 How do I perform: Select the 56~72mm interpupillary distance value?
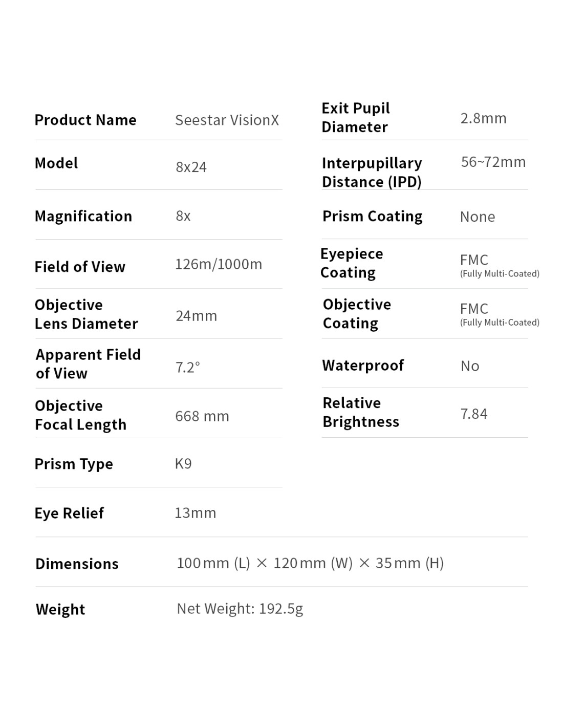493,162
